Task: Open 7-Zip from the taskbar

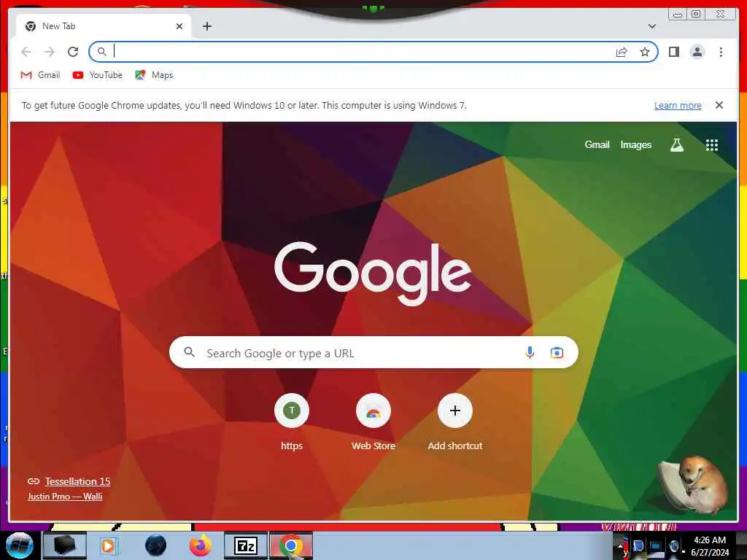Action: pyautogui.click(x=246, y=545)
